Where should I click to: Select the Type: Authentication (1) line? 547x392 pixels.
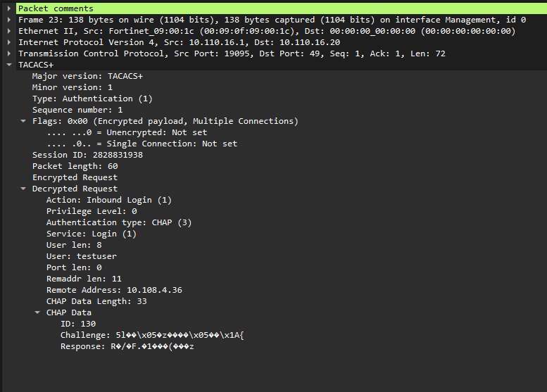tap(92, 99)
